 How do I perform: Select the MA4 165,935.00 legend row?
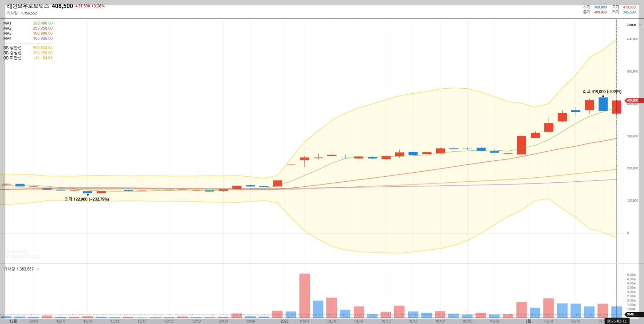28,39
